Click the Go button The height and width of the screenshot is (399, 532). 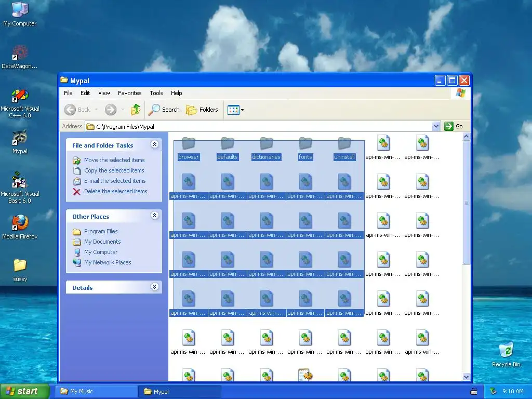click(x=454, y=126)
